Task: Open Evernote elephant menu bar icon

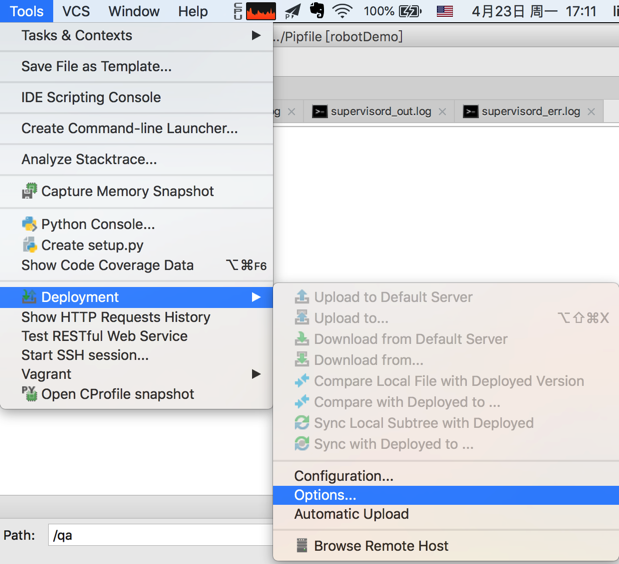Action: [x=317, y=11]
